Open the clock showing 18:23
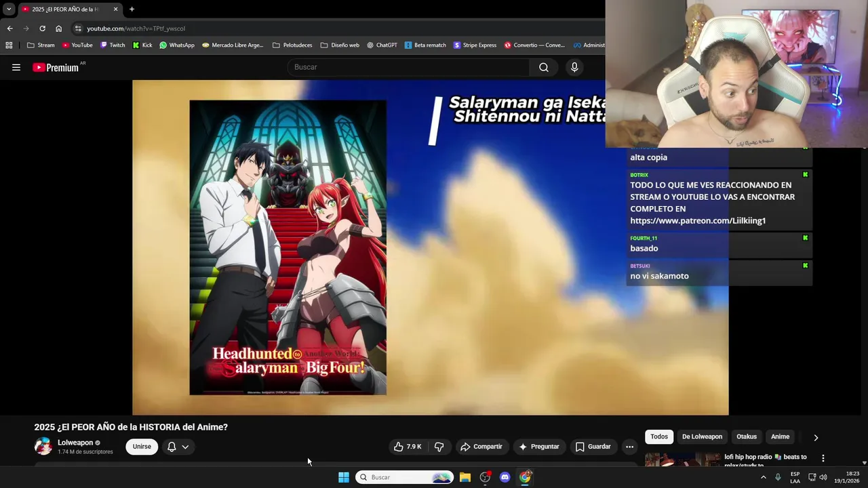This screenshot has width=868, height=488. point(847,477)
